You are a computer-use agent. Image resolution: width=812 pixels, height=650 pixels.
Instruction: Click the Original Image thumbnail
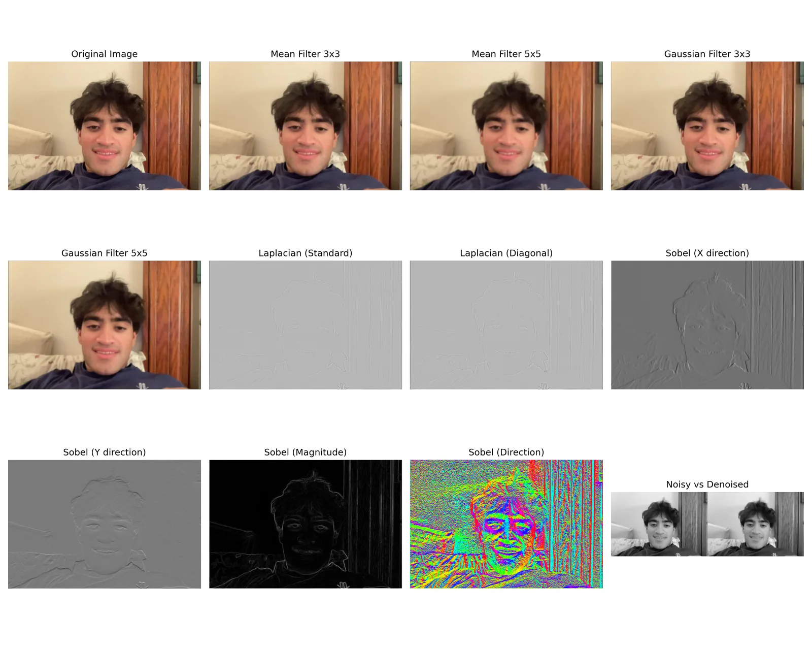point(105,126)
